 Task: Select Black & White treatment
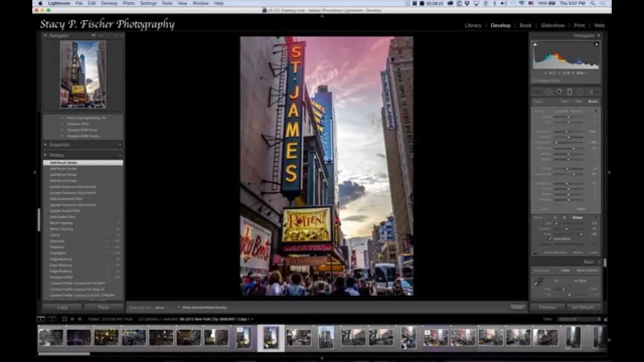[x=587, y=270]
